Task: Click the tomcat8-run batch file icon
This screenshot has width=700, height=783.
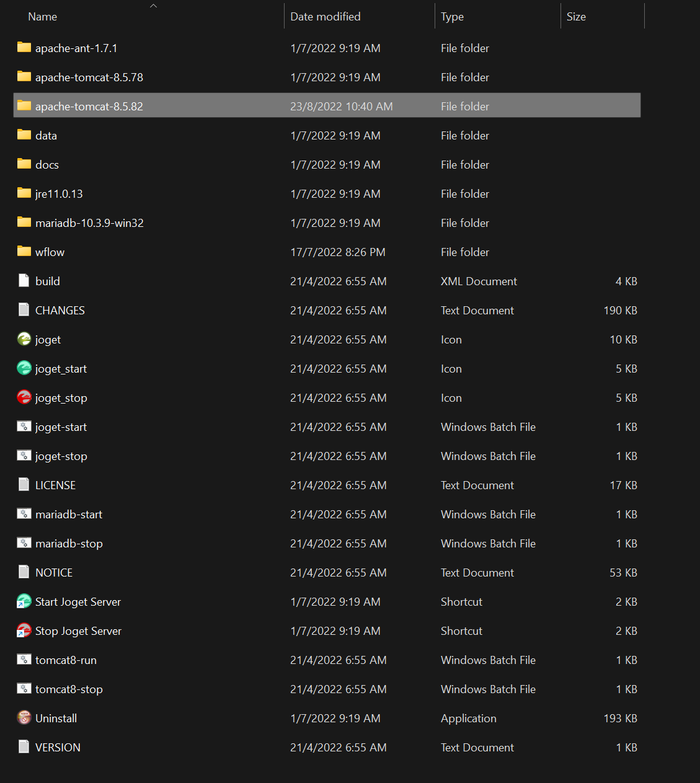Action: point(24,660)
